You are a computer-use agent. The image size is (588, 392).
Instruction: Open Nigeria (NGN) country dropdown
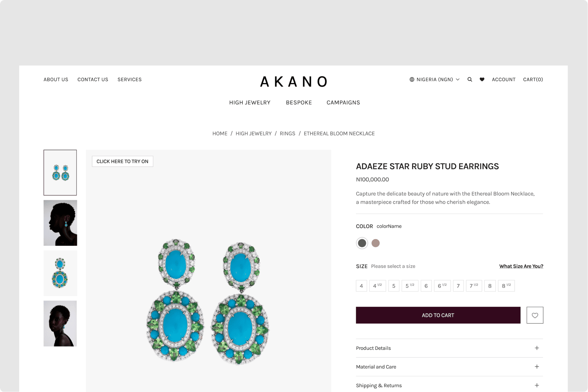click(x=434, y=80)
